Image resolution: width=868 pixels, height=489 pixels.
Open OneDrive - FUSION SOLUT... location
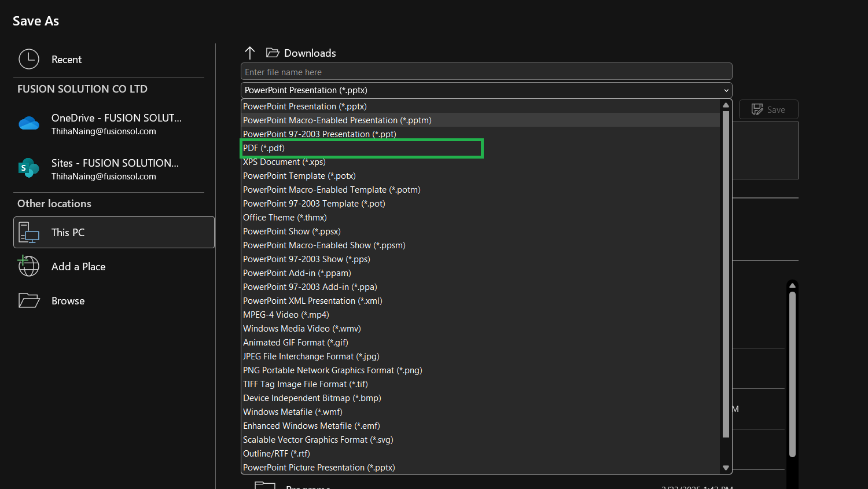point(114,124)
